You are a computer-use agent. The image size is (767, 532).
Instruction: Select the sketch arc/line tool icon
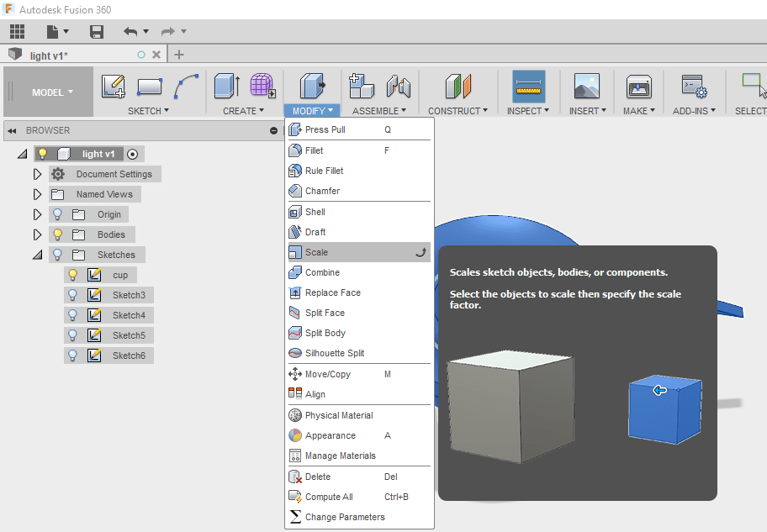pyautogui.click(x=186, y=86)
